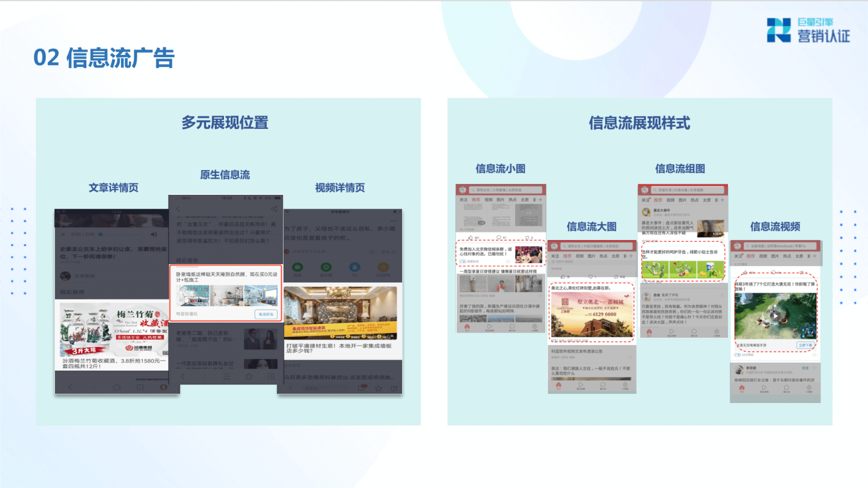Screen dimensions: 868x488
Task: Click the 电话咨询 button in the wallpaper ad
Action: point(266,314)
